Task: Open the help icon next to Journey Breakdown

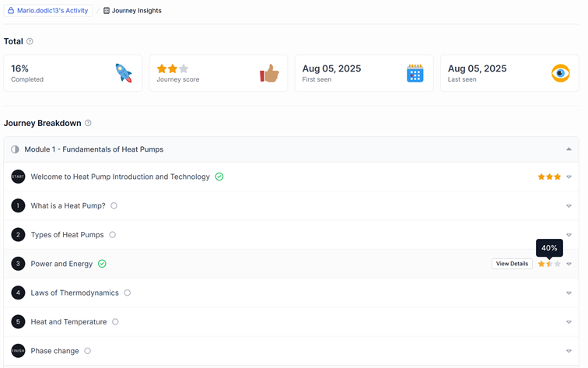Action: (x=88, y=123)
